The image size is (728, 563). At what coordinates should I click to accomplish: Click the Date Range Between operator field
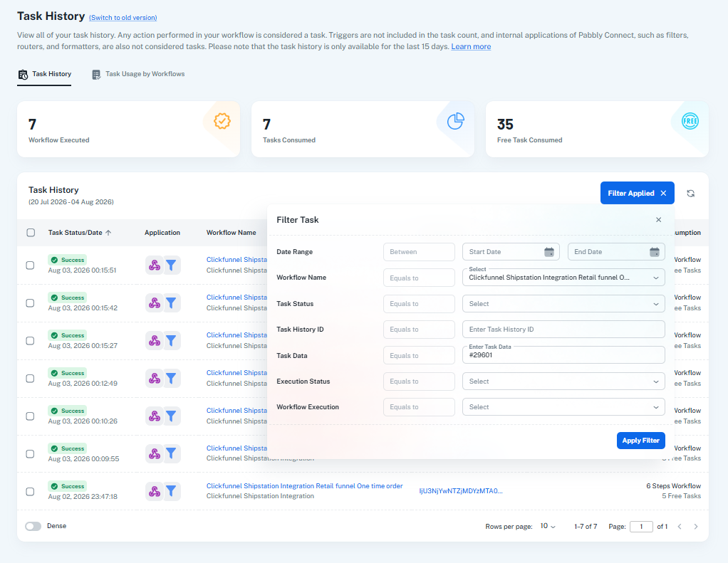pyautogui.click(x=420, y=252)
